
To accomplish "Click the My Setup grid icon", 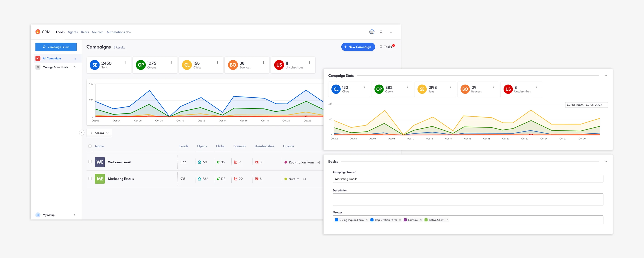I will (38, 215).
